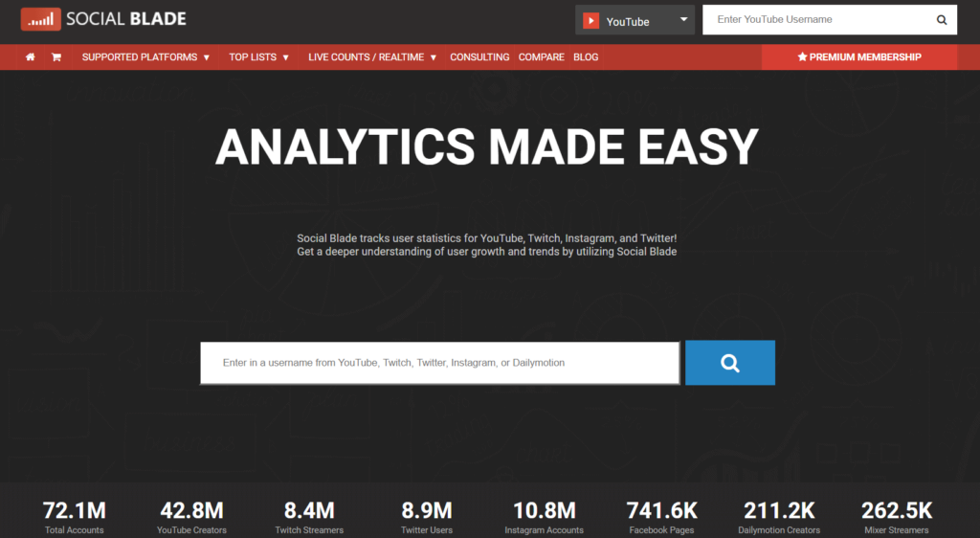This screenshot has height=538, width=980.
Task: Click the star icon in Premium Membership
Action: click(x=803, y=56)
